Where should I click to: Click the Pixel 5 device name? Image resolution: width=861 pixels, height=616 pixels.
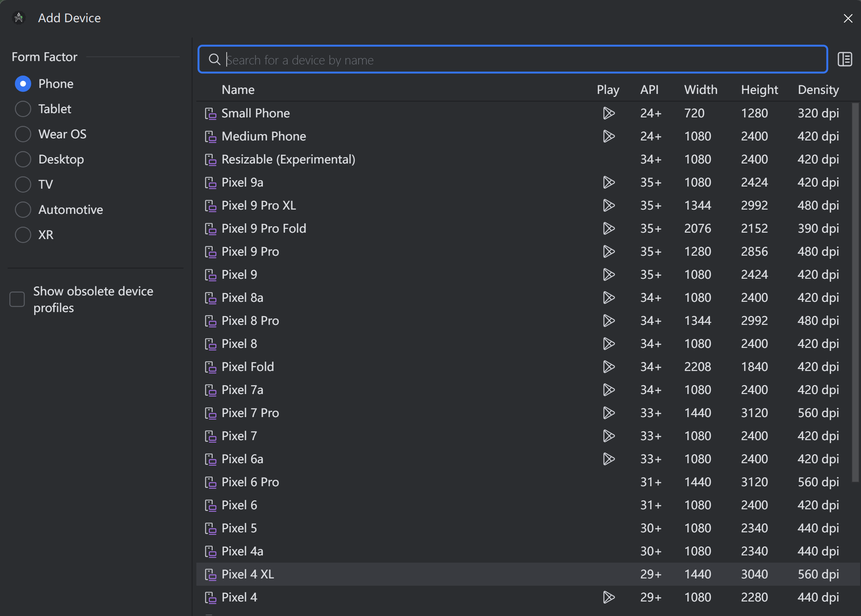[x=239, y=528]
